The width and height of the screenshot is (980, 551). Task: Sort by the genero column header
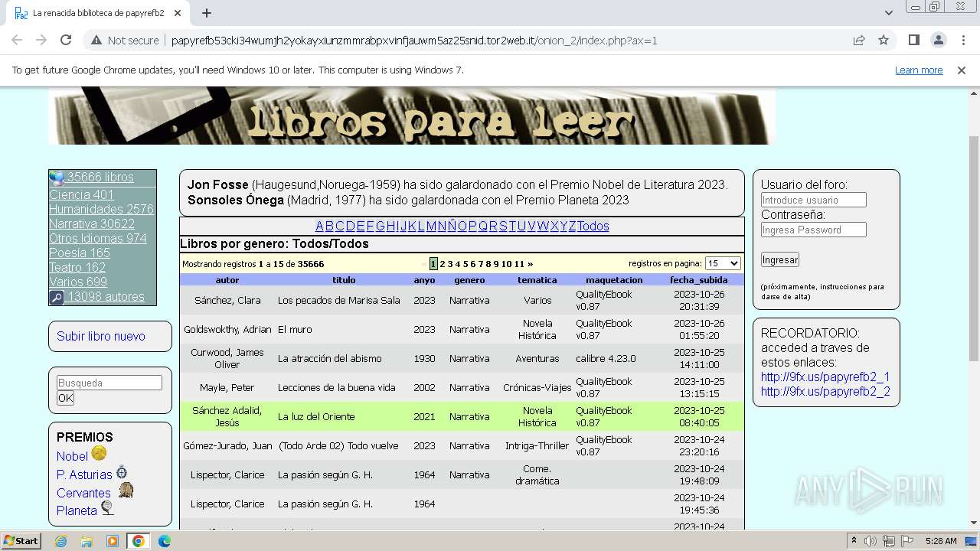pyautogui.click(x=469, y=280)
